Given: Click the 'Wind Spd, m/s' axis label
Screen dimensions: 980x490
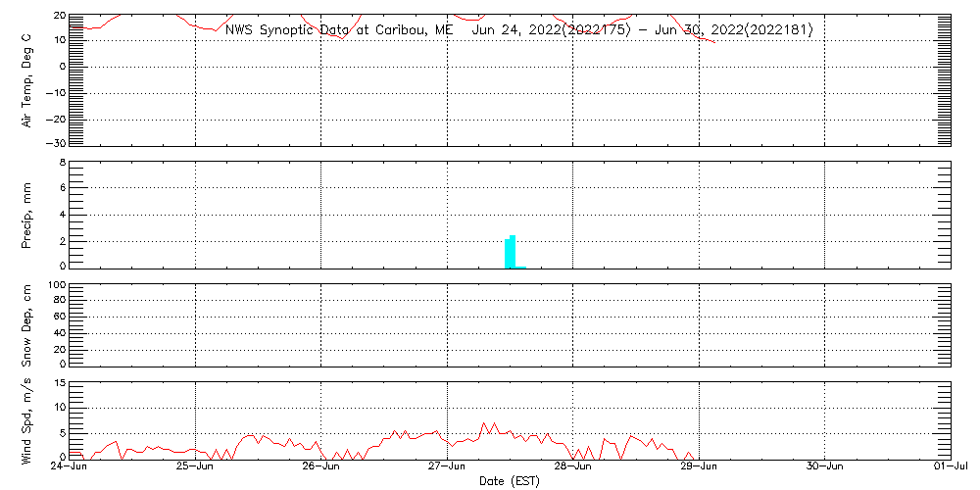Looking at the screenshot, I should [x=27, y=421].
